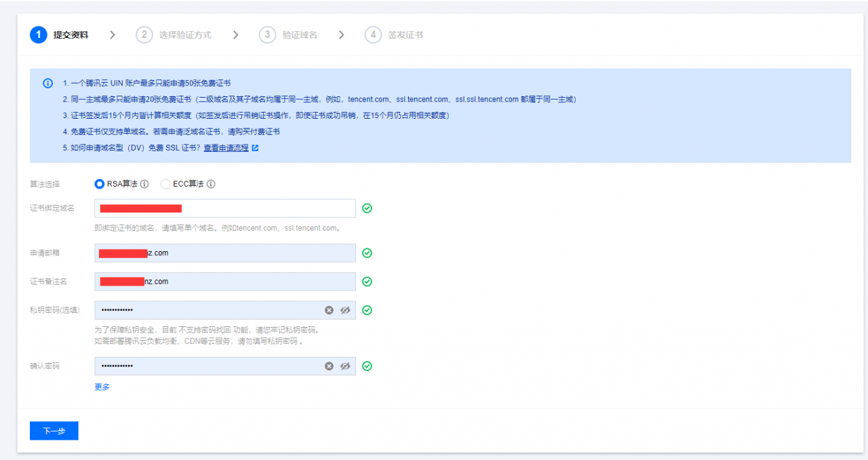The image size is (868, 460).
Task: Clear the 确认密码 field using its x icon
Action: point(330,366)
